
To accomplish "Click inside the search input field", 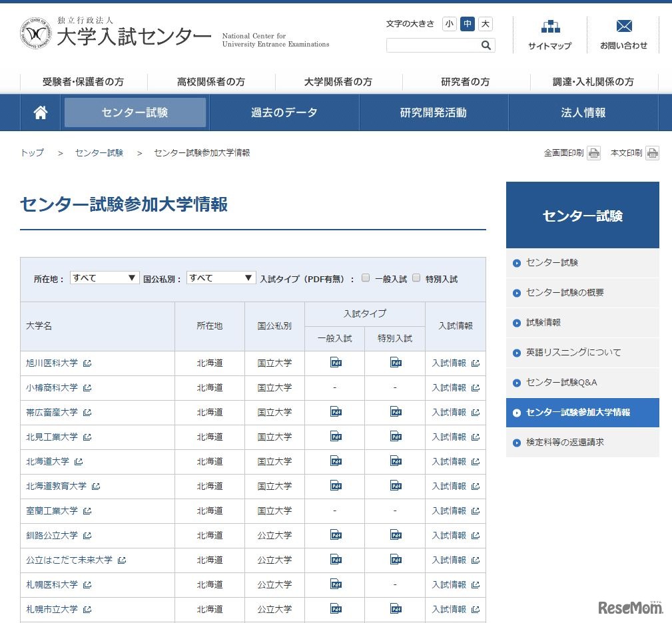I will (x=433, y=45).
